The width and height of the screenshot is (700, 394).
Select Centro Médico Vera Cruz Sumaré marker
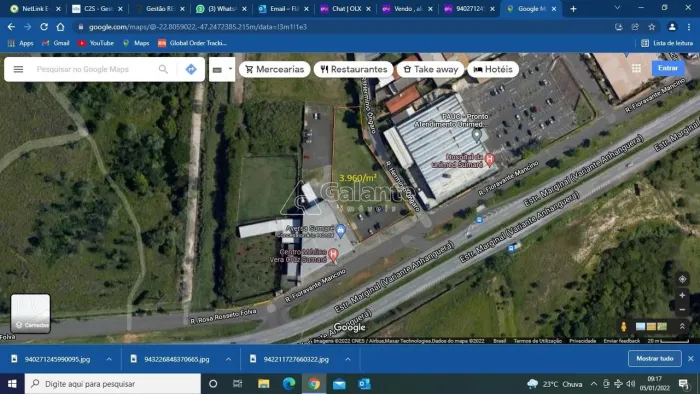333,255
